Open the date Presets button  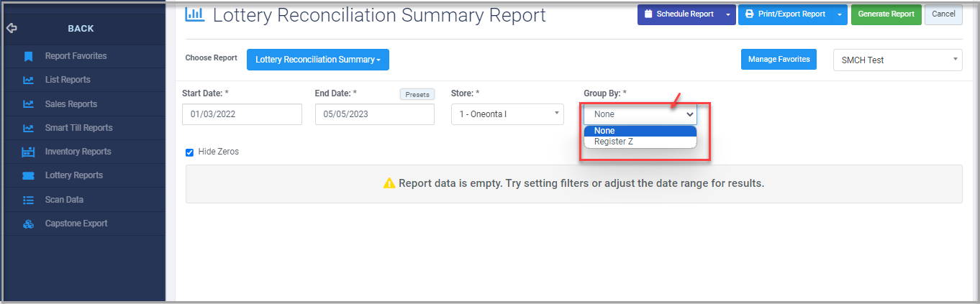[x=417, y=94]
